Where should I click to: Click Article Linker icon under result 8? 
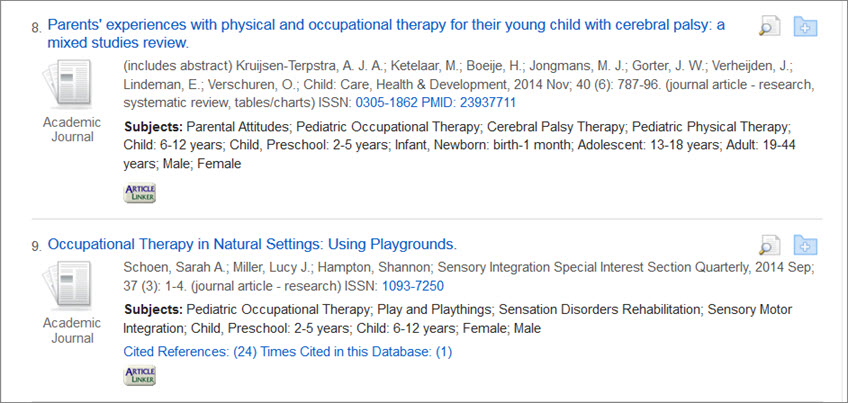139,193
